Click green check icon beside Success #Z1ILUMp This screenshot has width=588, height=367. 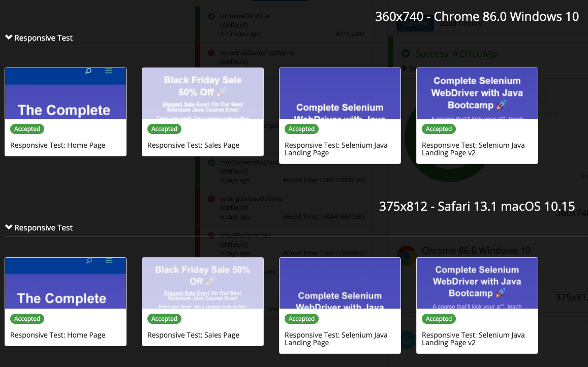click(x=406, y=53)
